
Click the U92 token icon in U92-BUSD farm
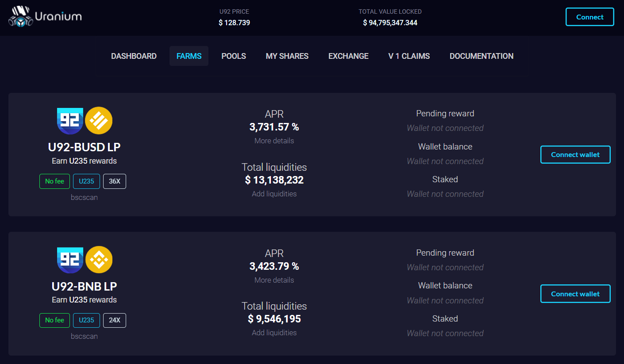click(x=70, y=121)
